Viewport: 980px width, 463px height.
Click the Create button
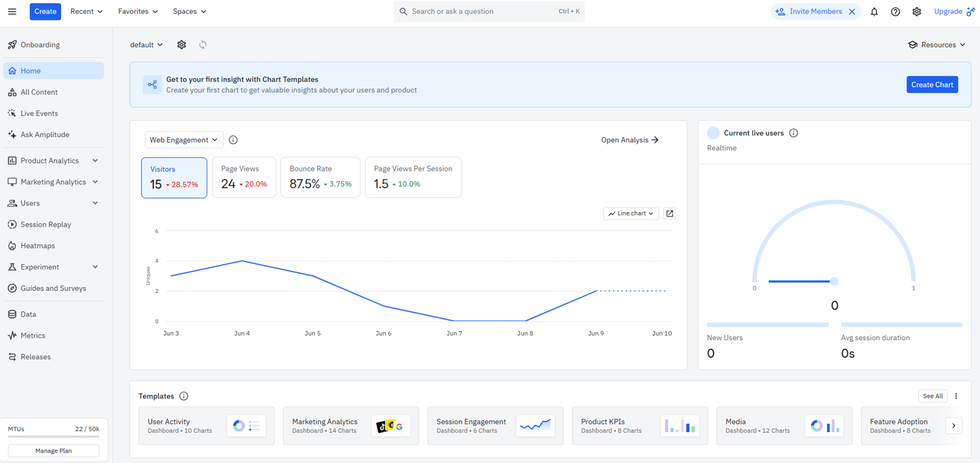(x=45, y=11)
